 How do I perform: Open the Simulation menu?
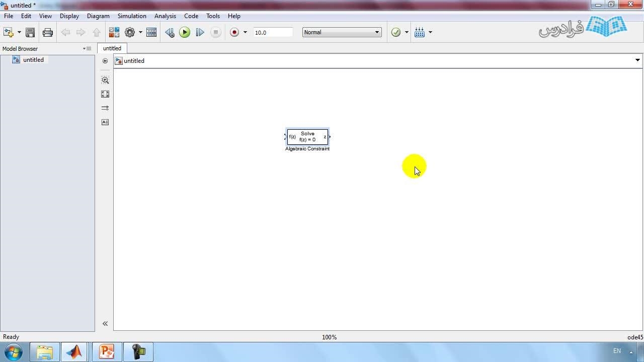(132, 16)
